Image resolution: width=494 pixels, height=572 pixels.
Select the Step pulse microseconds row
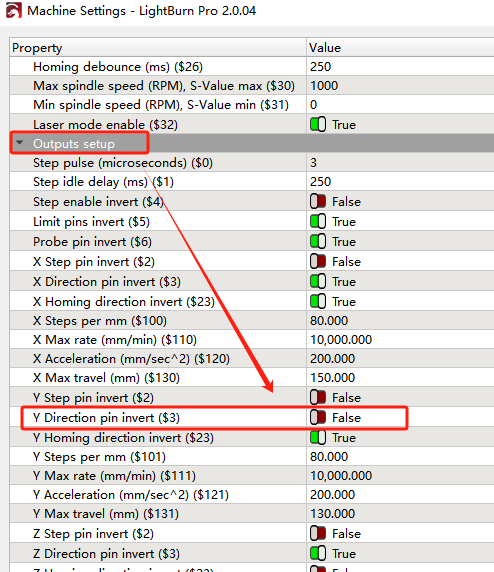252,162
